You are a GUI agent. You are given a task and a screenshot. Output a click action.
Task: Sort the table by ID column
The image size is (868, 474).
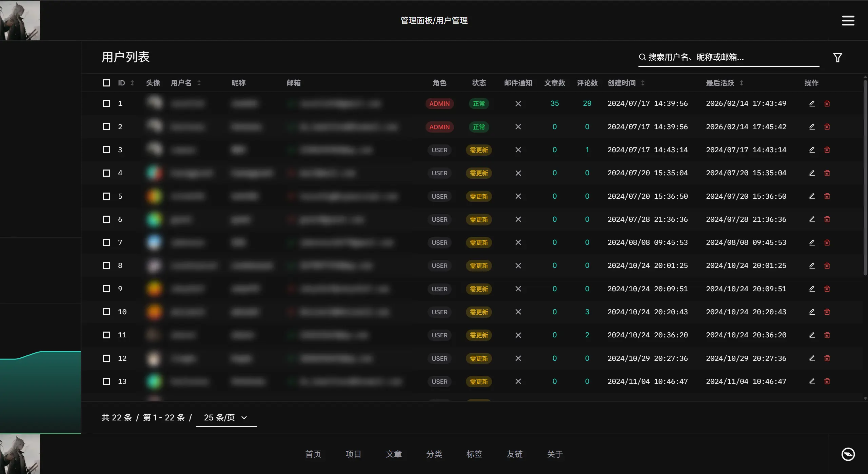(x=132, y=83)
